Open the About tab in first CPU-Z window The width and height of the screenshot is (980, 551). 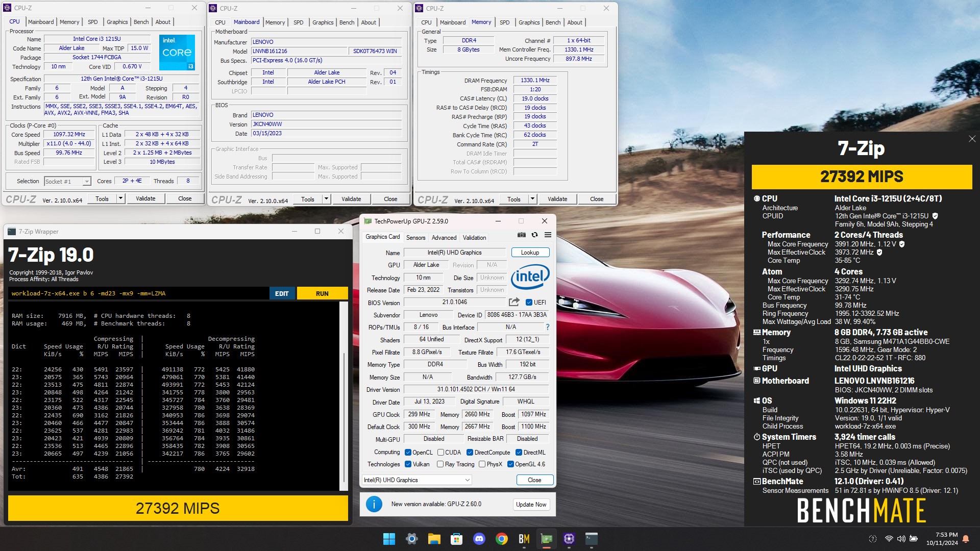click(163, 22)
